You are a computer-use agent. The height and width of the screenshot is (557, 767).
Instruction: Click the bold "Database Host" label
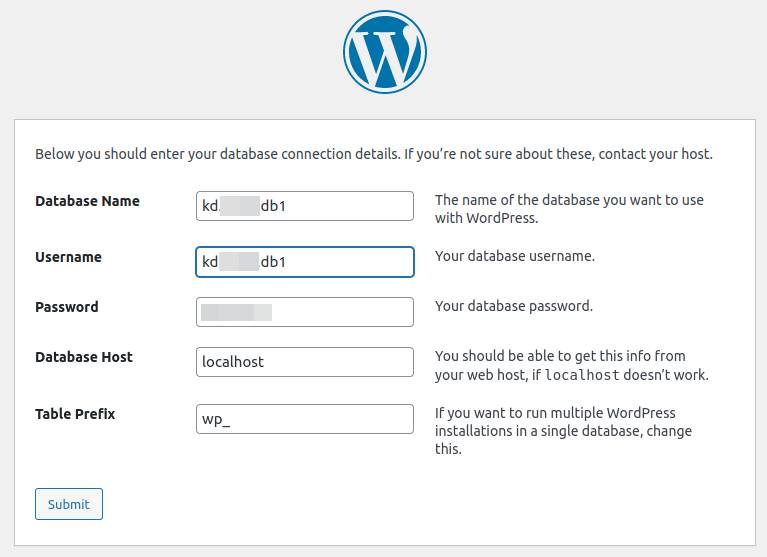[84, 357]
